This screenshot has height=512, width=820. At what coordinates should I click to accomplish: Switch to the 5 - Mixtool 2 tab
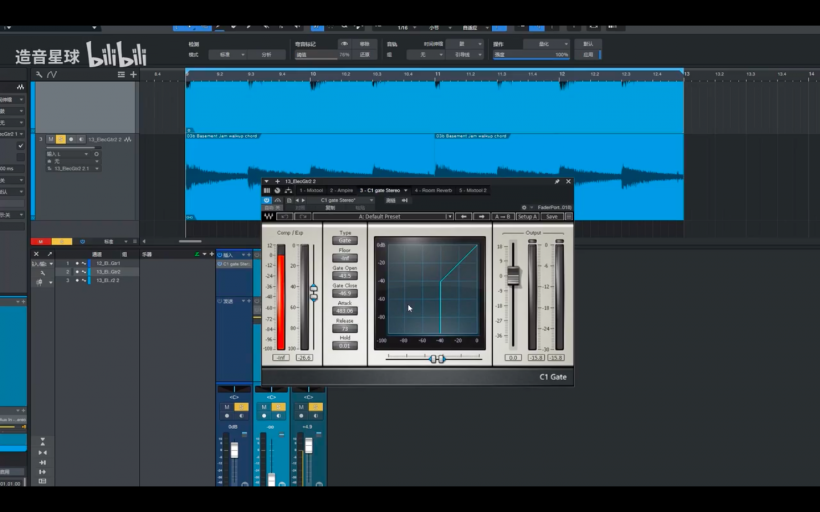pyautogui.click(x=473, y=190)
